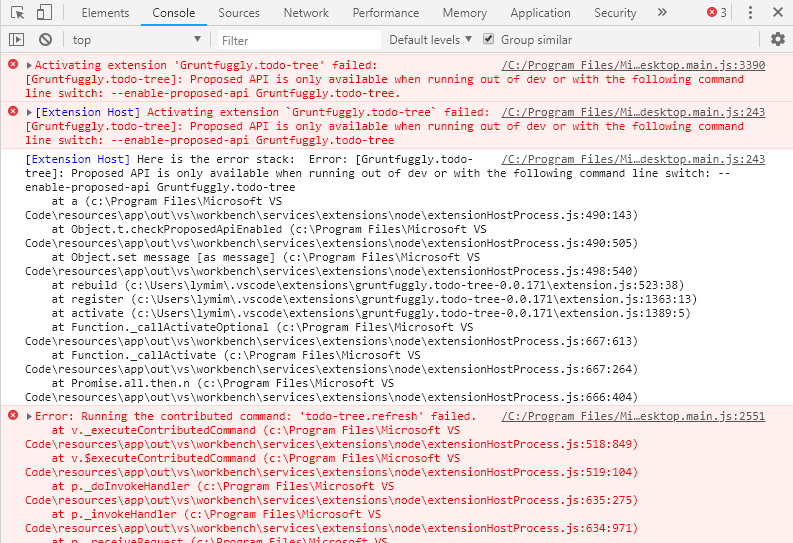The height and width of the screenshot is (543, 793).
Task: Go to the Memory tab
Action: click(x=464, y=13)
